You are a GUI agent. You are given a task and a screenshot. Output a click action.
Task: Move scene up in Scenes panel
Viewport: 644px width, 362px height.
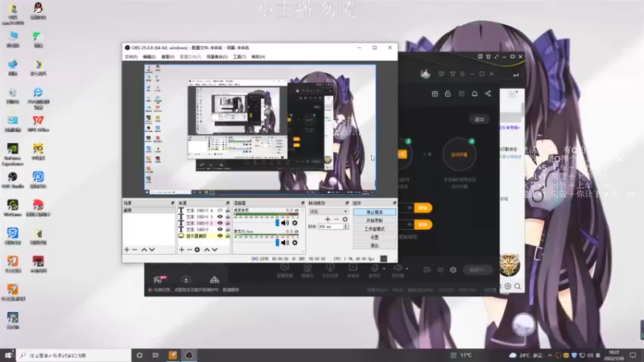click(144, 249)
